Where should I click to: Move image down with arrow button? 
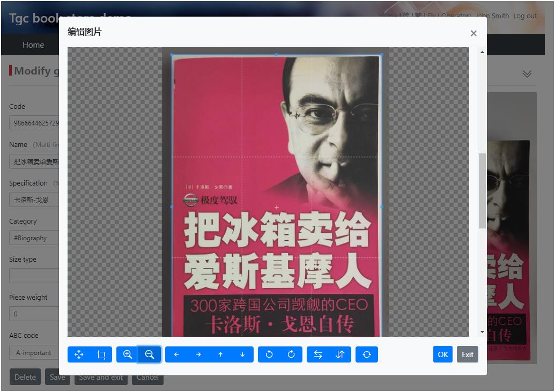242,354
